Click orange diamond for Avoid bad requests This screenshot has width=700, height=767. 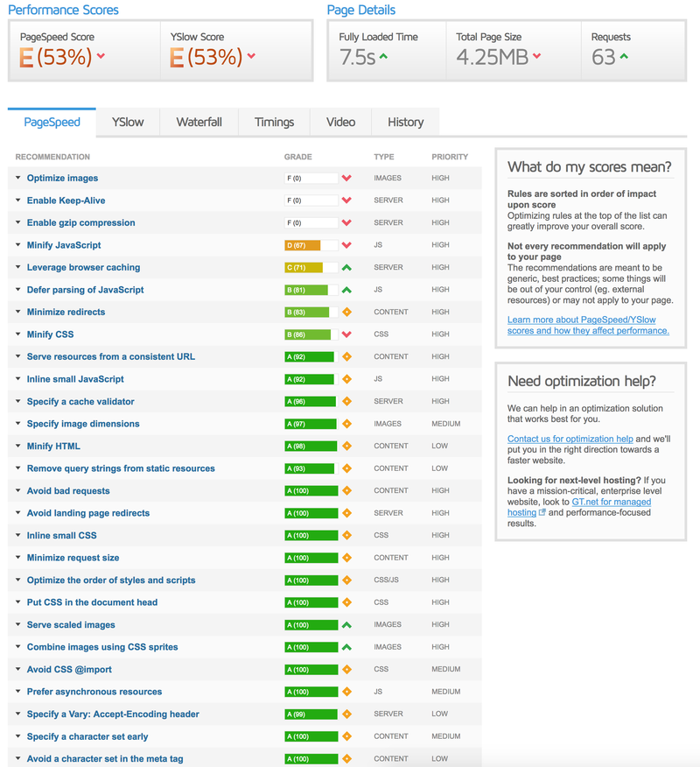[346, 490]
